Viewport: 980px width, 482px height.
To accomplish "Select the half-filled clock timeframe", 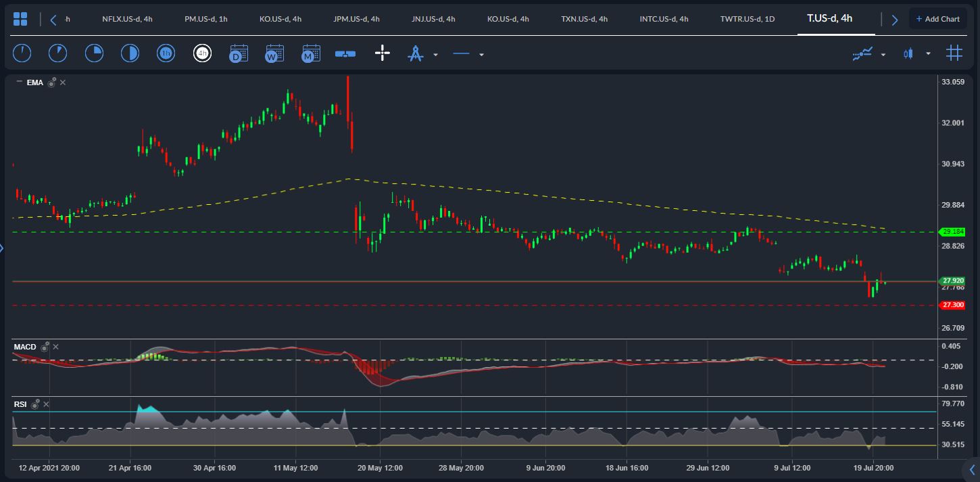I will (130, 53).
